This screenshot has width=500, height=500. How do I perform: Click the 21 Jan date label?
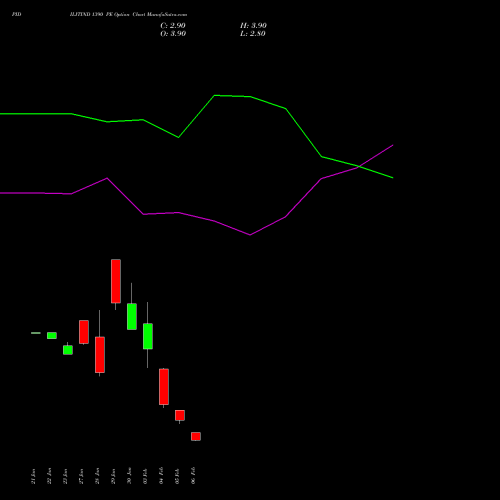[33, 476]
